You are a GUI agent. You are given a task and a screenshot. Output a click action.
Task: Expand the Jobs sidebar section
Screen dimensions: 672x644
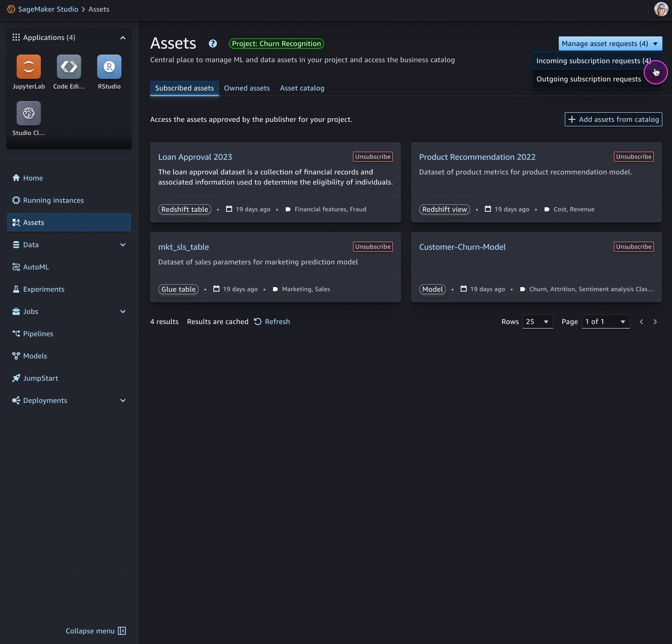click(123, 311)
